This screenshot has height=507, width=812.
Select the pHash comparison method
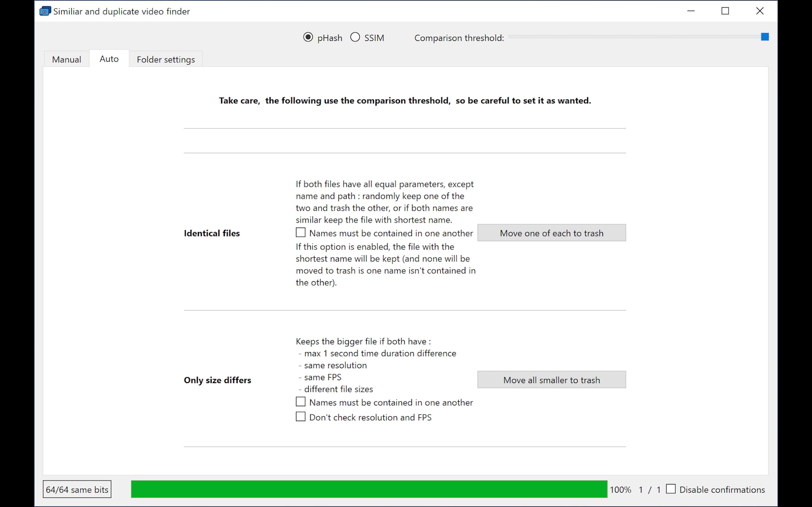click(x=308, y=37)
